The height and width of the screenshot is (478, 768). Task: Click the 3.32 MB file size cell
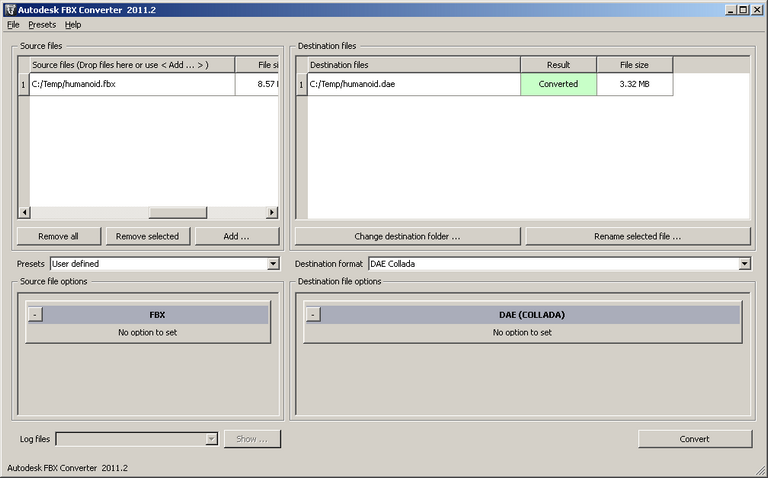coord(634,84)
